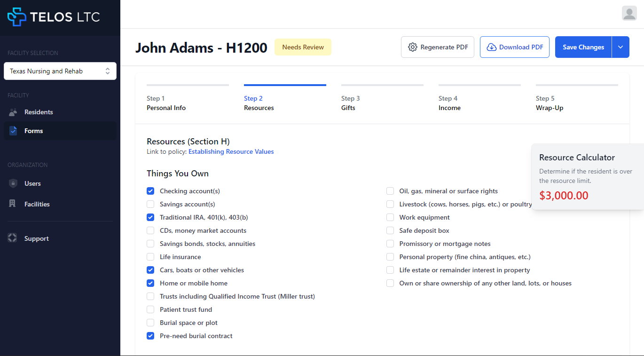Click the Facilities building icon
The width and height of the screenshot is (644, 356).
(x=13, y=204)
